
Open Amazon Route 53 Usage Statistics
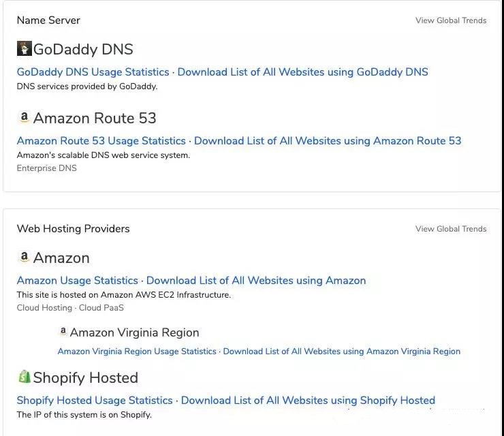click(x=101, y=141)
